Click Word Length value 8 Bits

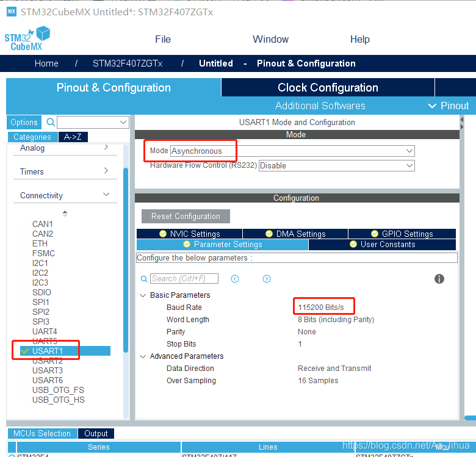[336, 320]
